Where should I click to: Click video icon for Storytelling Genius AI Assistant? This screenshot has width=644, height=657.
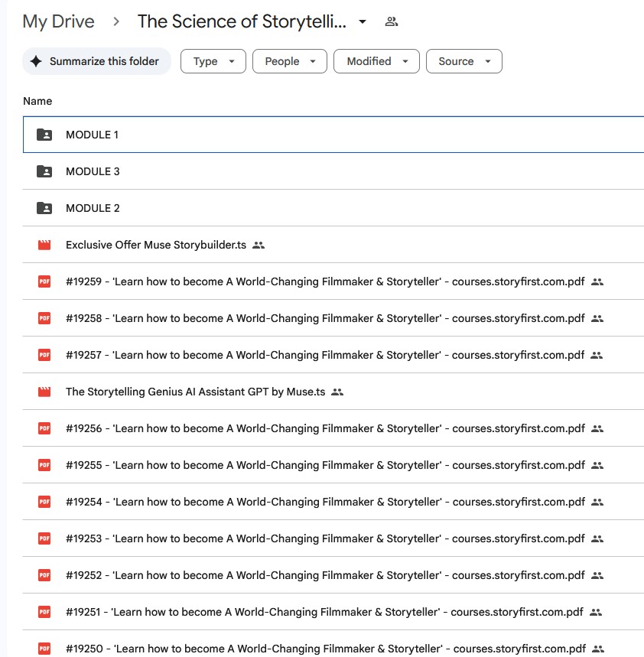coord(44,392)
